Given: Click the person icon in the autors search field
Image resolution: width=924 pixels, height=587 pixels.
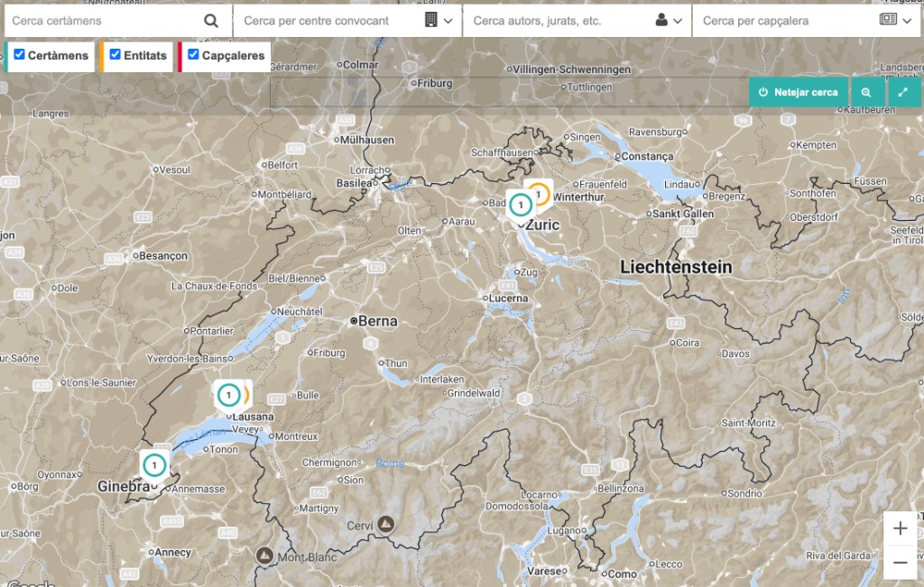Looking at the screenshot, I should [662, 19].
